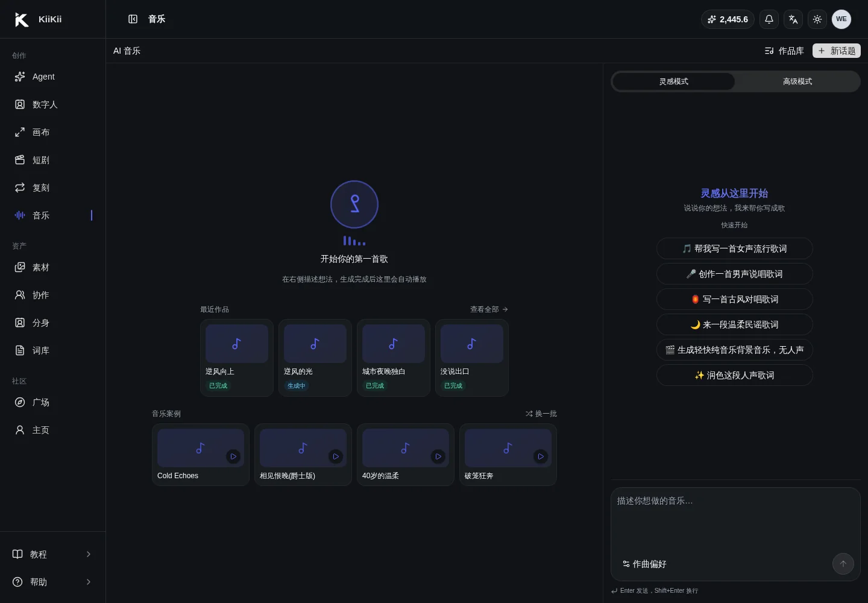The image size is (868, 603).
Task: Expand the 帮助 menu
Action: tap(53, 582)
